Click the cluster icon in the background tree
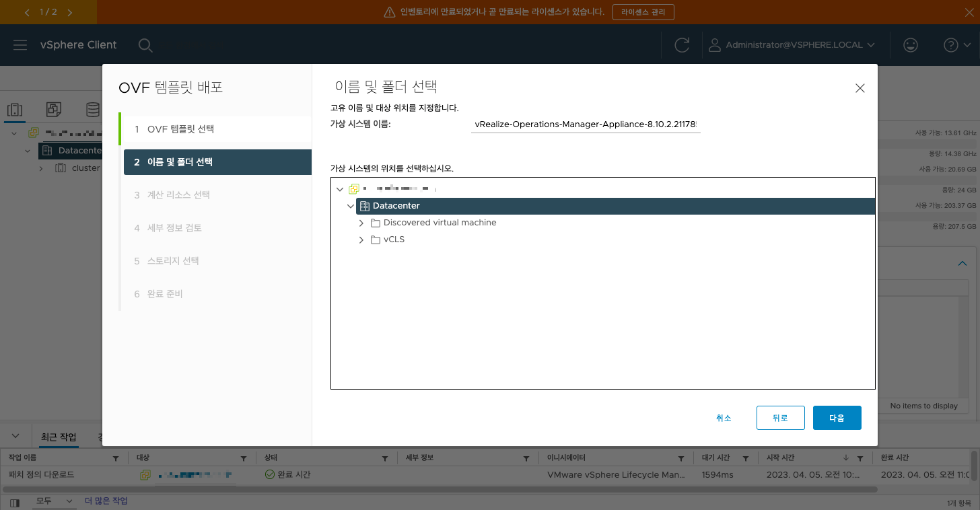Screen dimensions: 980x510 (x=60, y=168)
